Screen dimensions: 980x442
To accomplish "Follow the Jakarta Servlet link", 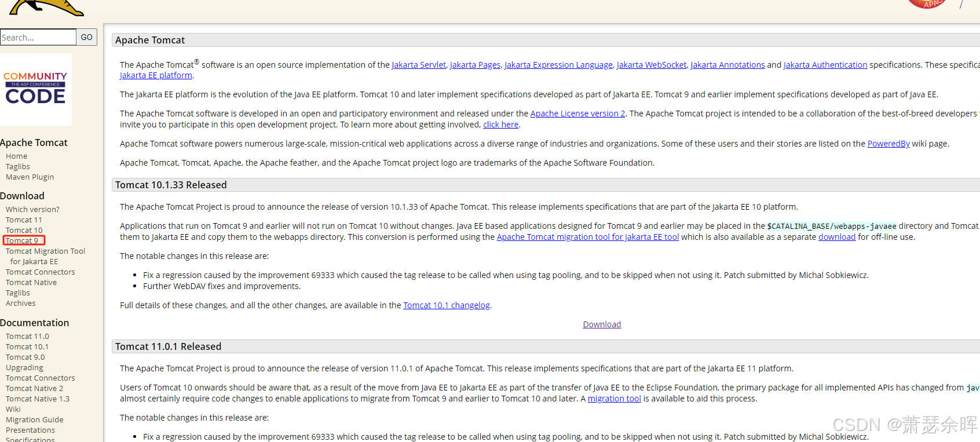I will coord(419,65).
